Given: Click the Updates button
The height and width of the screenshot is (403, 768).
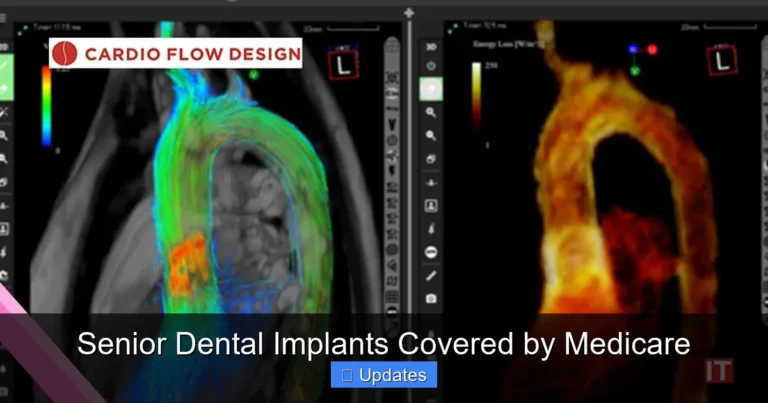Looking at the screenshot, I should point(384,375).
